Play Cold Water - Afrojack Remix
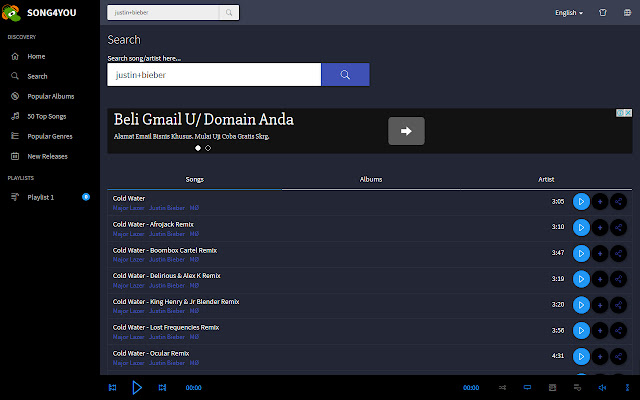Viewport: 640px width, 400px height. pos(581,227)
